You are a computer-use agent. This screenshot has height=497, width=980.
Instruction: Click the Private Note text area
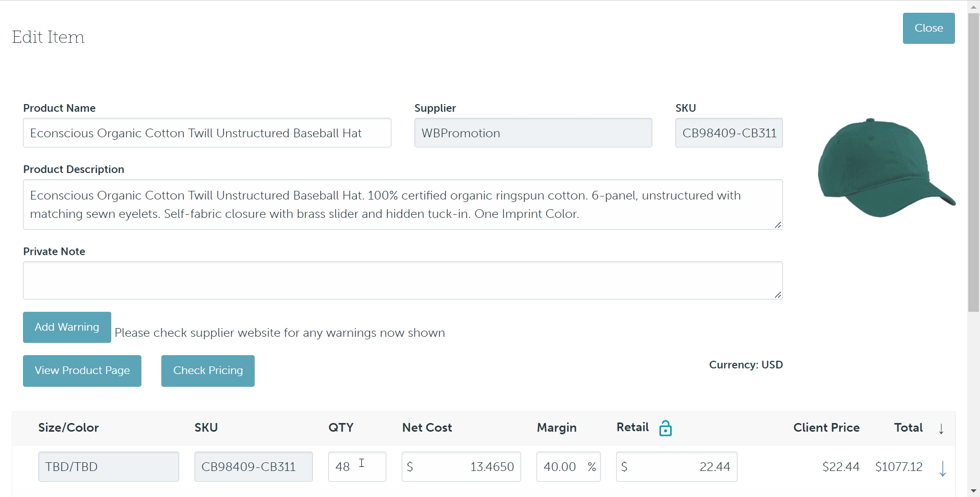click(402, 281)
